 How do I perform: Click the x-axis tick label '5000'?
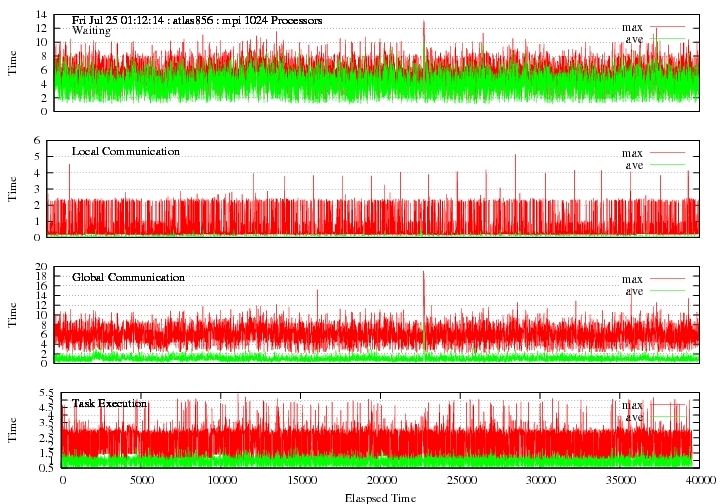pyautogui.click(x=141, y=481)
